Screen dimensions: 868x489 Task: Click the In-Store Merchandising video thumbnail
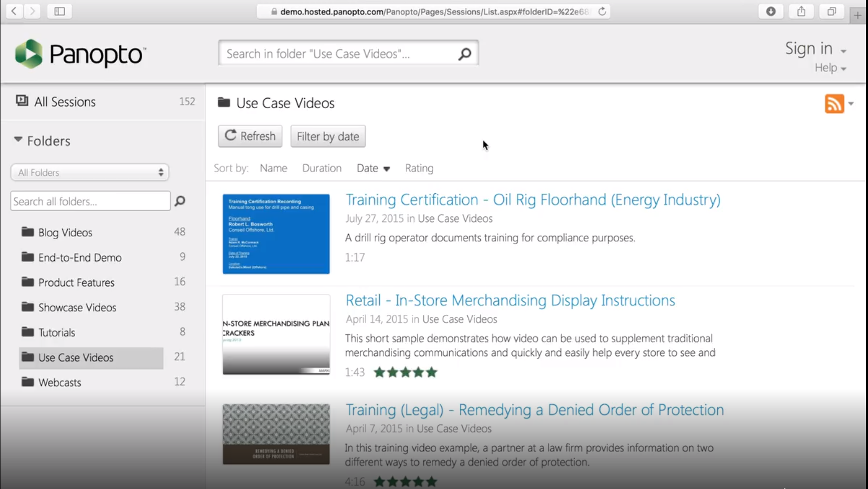tap(275, 334)
